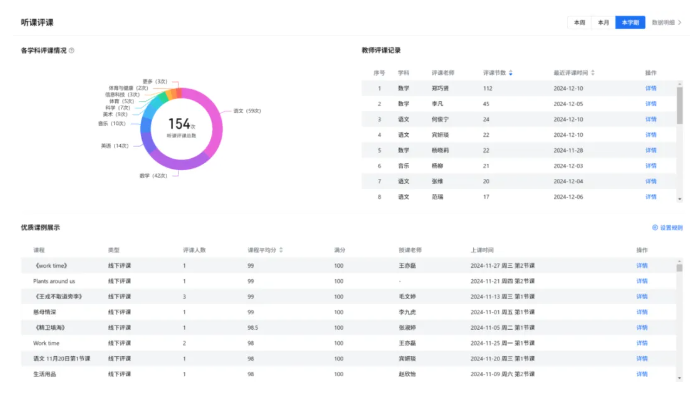Open 详情 for teacher row 6 音乐
693x395 pixels.
[x=651, y=166]
